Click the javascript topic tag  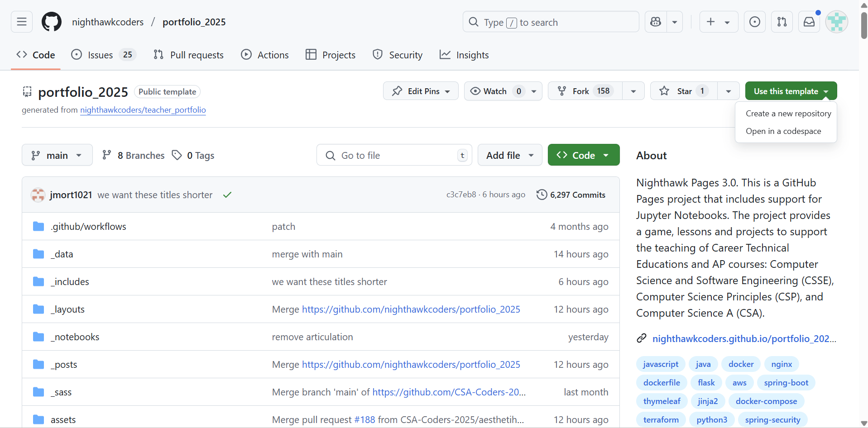tap(661, 364)
